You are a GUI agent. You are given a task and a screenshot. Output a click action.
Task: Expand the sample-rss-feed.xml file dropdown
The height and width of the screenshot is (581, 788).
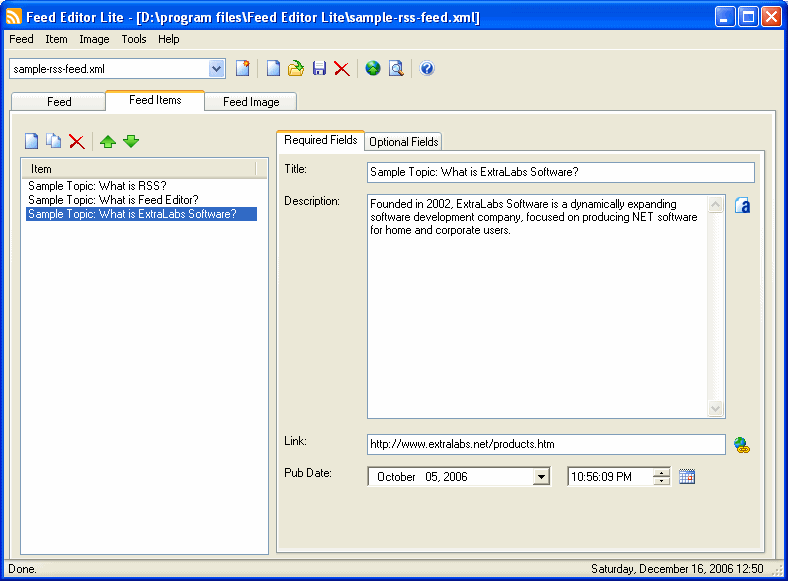pyautogui.click(x=216, y=69)
